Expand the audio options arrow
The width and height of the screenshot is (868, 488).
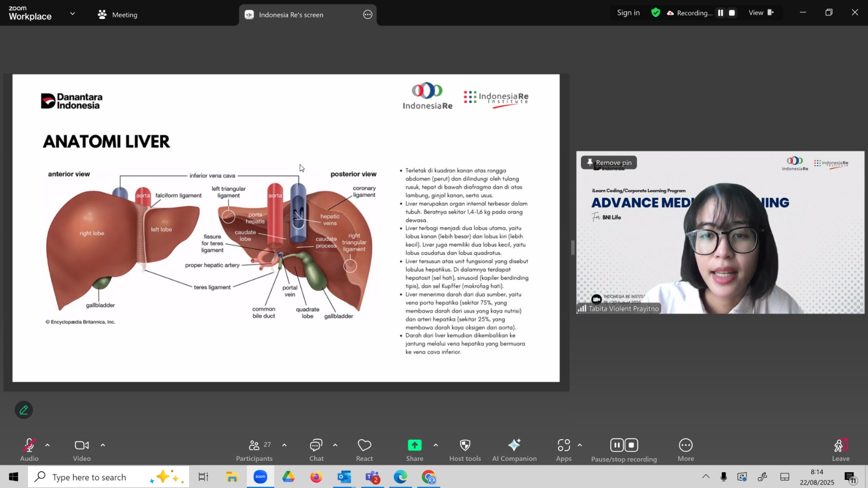point(48,445)
